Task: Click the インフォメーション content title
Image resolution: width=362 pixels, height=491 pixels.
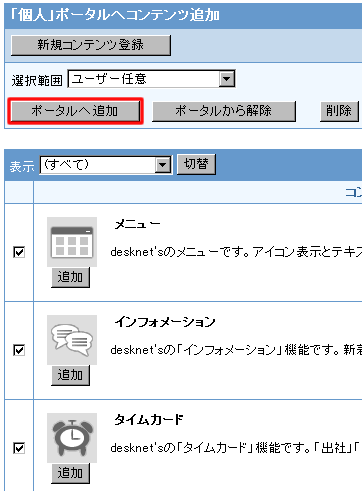Action: coord(165,322)
